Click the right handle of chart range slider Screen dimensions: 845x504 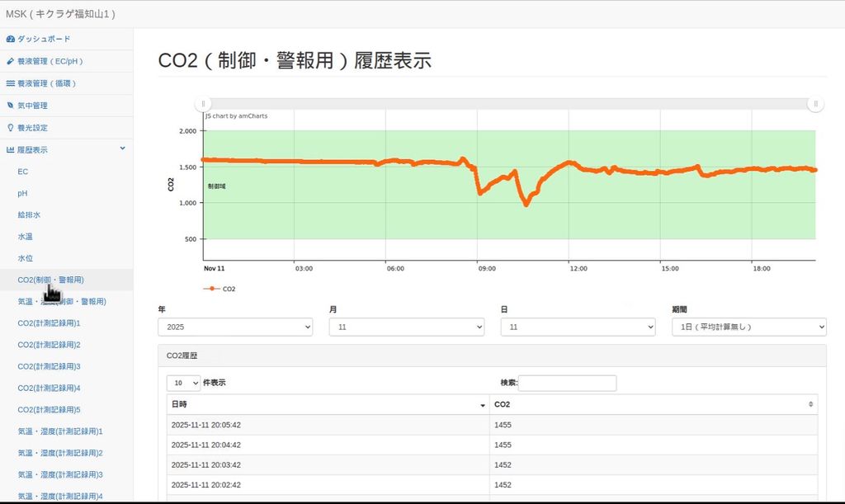[815, 104]
